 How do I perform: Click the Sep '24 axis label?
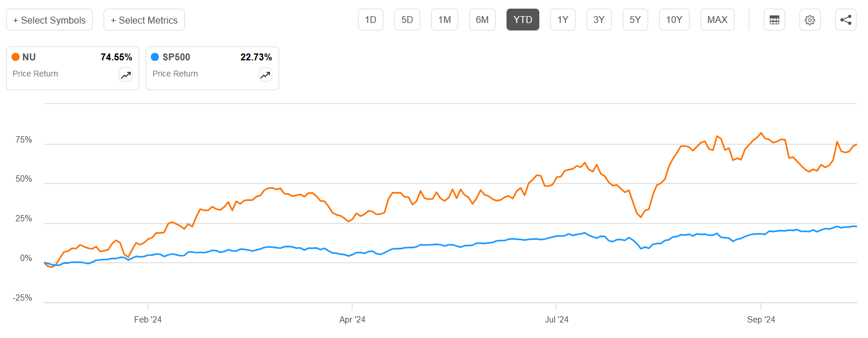point(761,320)
